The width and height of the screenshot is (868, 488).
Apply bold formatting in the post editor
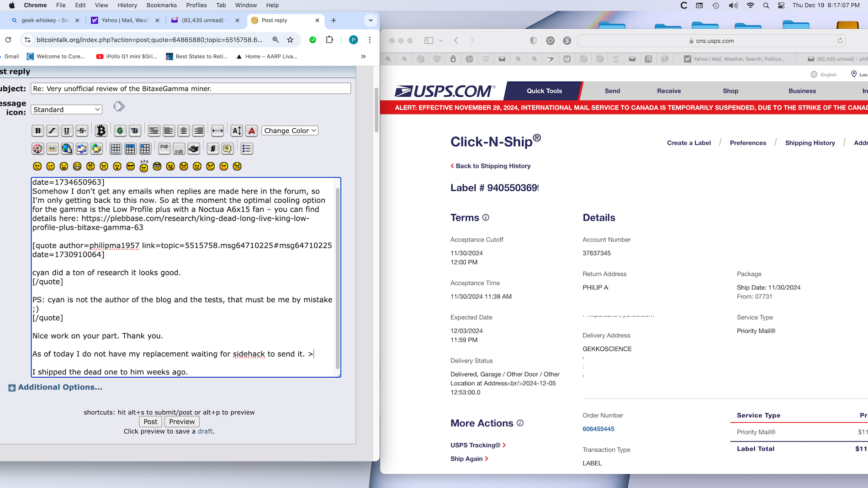tap(38, 131)
